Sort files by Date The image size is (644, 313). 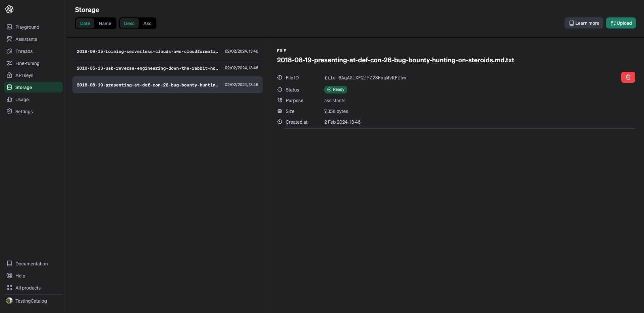[x=85, y=23]
